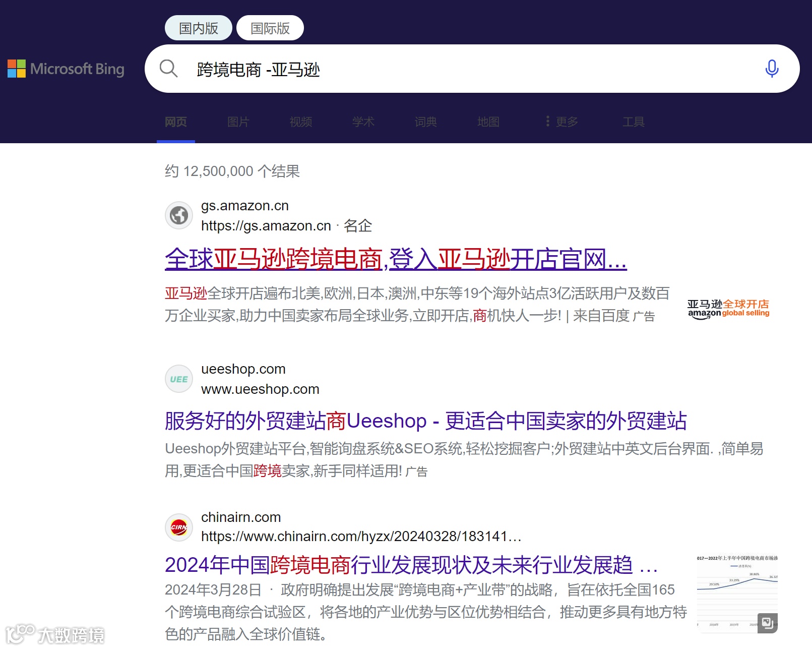Select the 工具 option
Image resolution: width=812 pixels, height=649 pixels.
pos(633,122)
